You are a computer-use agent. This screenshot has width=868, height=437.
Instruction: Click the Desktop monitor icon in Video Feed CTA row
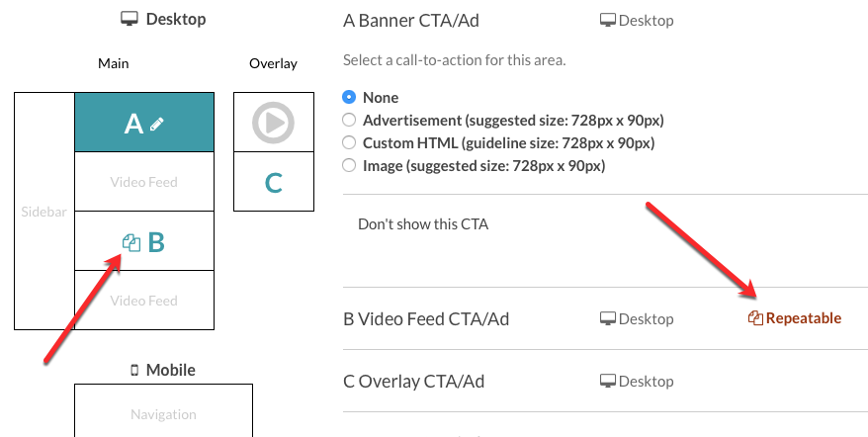[608, 319]
